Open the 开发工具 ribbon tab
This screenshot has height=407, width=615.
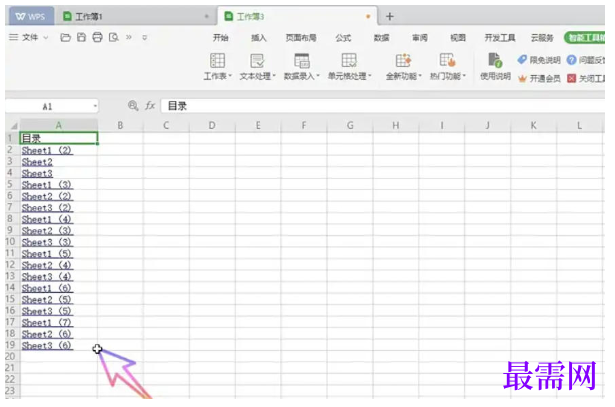pyautogui.click(x=500, y=38)
